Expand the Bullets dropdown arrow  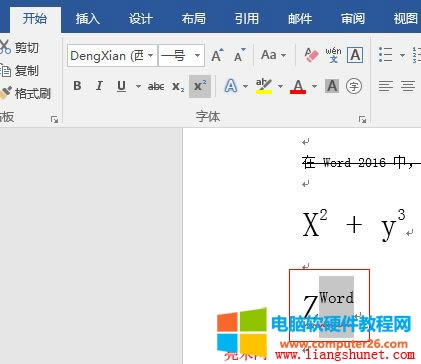point(402,55)
